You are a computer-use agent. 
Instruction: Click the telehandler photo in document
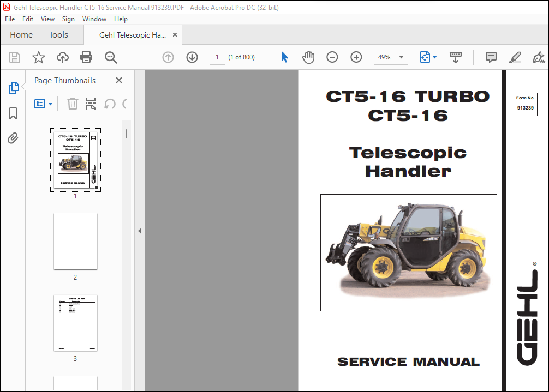(x=409, y=252)
